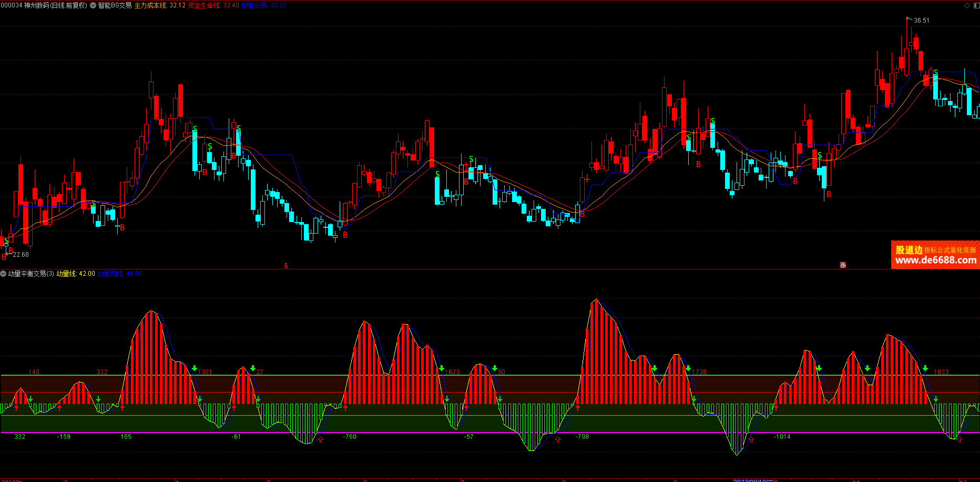Screen dimensions: 980x482
Task: Click the 动量线 value label
Action: coord(67,274)
